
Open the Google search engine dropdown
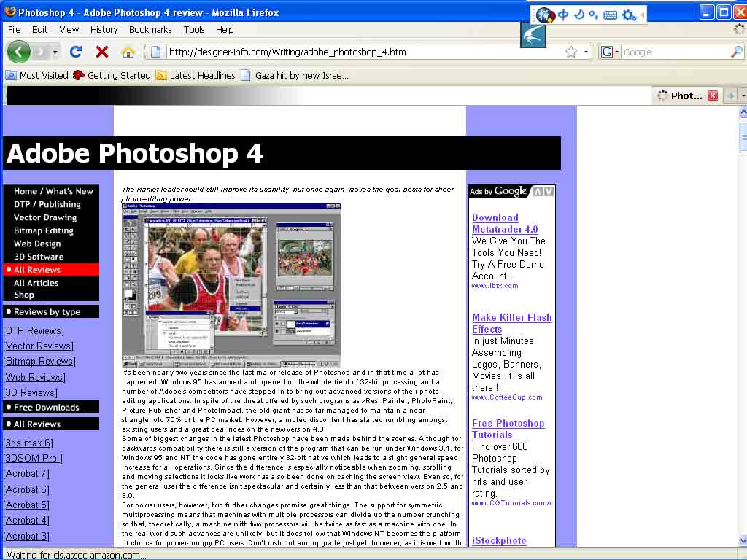610,52
